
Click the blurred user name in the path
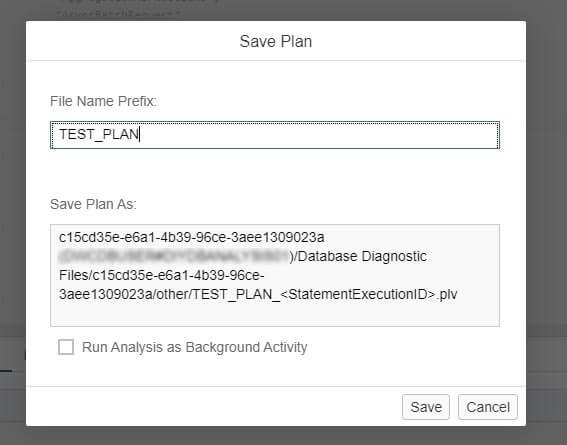click(x=174, y=257)
